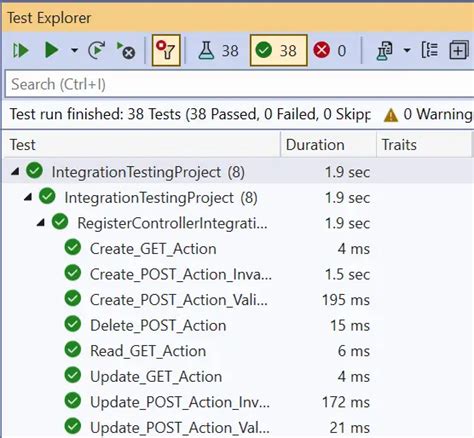
Task: Select the Create_POST_Action_Vali... test
Action: click(x=238, y=300)
